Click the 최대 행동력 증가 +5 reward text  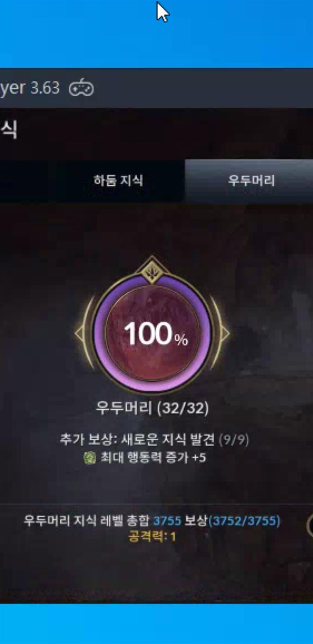coord(153,458)
